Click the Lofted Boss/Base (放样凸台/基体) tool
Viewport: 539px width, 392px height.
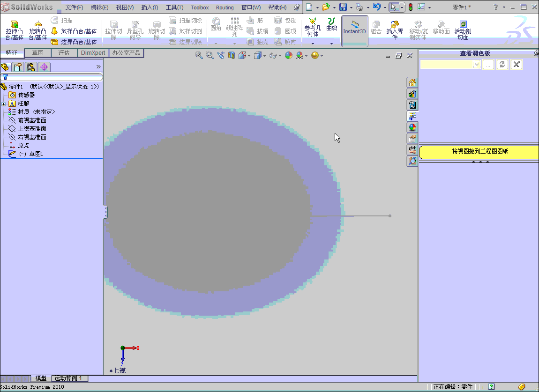coord(74,31)
